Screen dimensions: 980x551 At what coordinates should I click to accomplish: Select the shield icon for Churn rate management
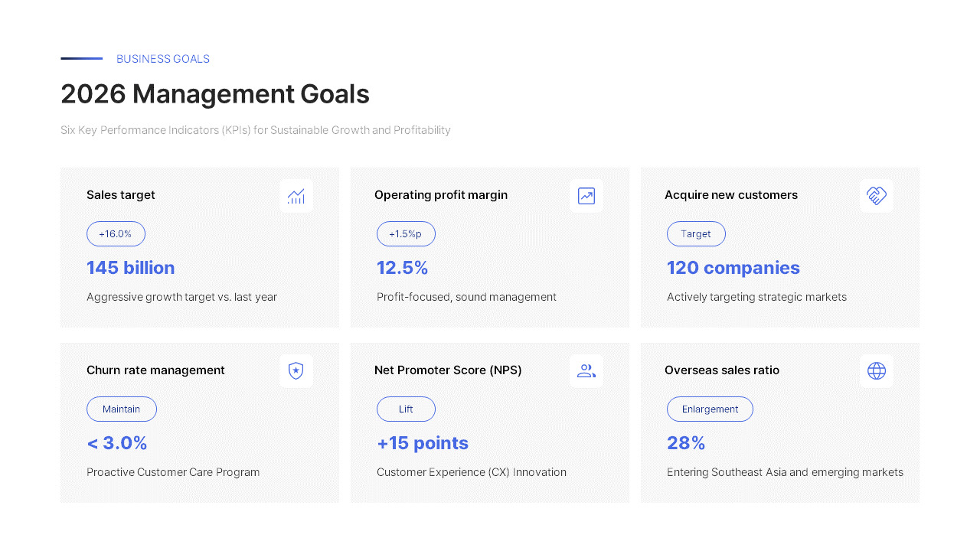point(296,370)
